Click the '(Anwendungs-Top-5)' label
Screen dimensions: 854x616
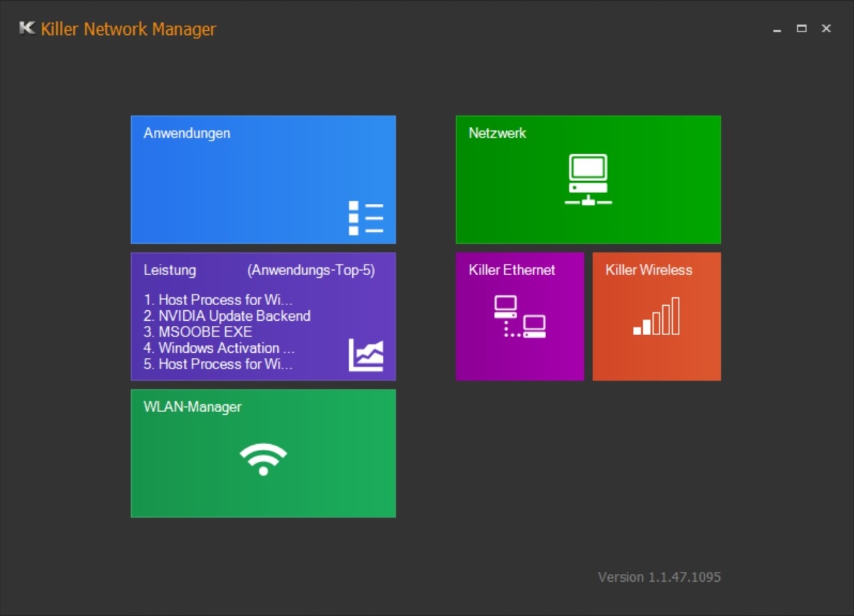[x=311, y=270]
